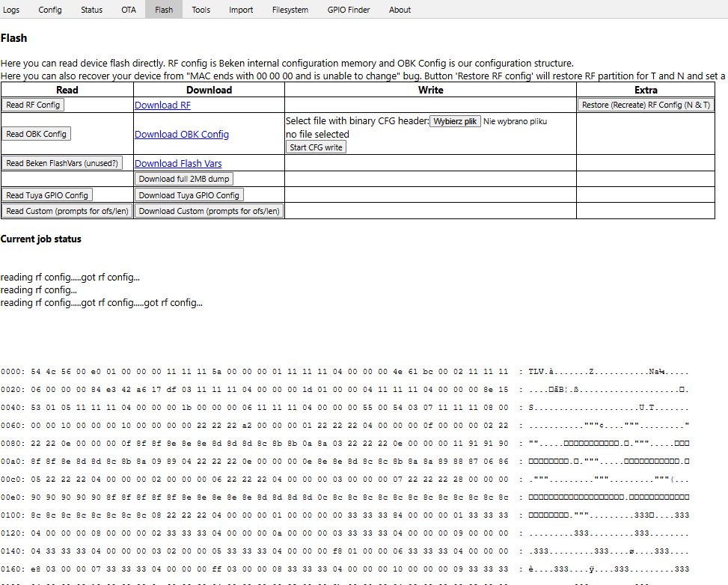Open the Tools tab
Image resolution: width=728 pixels, height=585 pixels.
click(201, 9)
